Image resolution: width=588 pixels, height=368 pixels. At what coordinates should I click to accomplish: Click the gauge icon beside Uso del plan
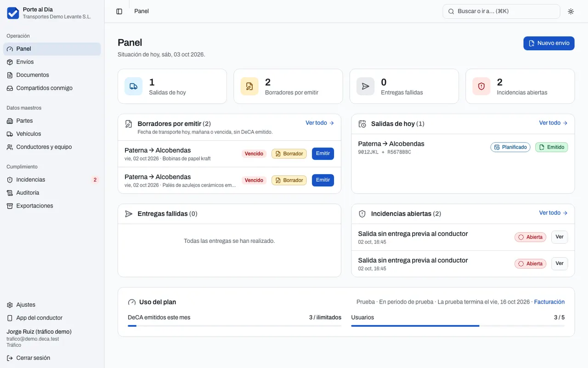coord(132,302)
